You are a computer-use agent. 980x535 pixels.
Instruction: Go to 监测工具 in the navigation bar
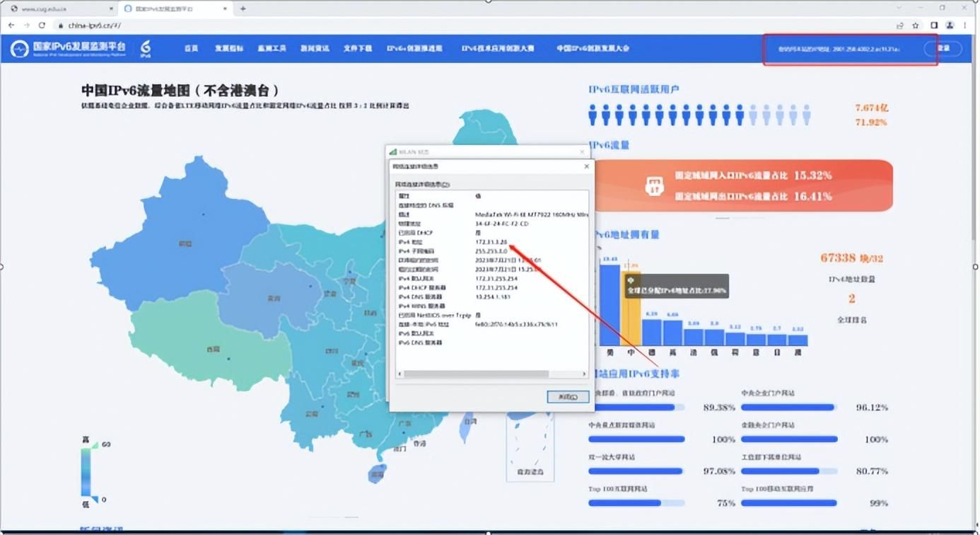[x=272, y=49]
